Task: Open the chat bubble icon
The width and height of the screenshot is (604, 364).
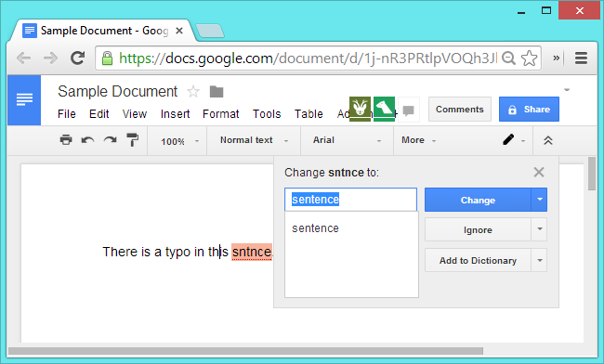Action: click(x=408, y=110)
